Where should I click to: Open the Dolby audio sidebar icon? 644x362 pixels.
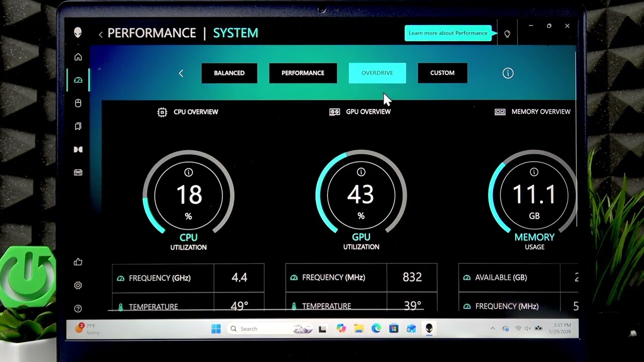coord(78,149)
